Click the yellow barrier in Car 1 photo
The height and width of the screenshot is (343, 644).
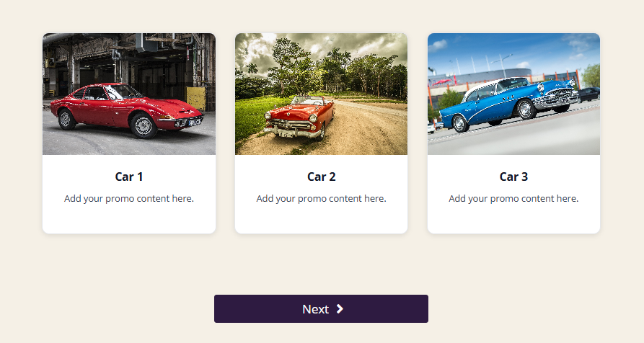(196, 98)
